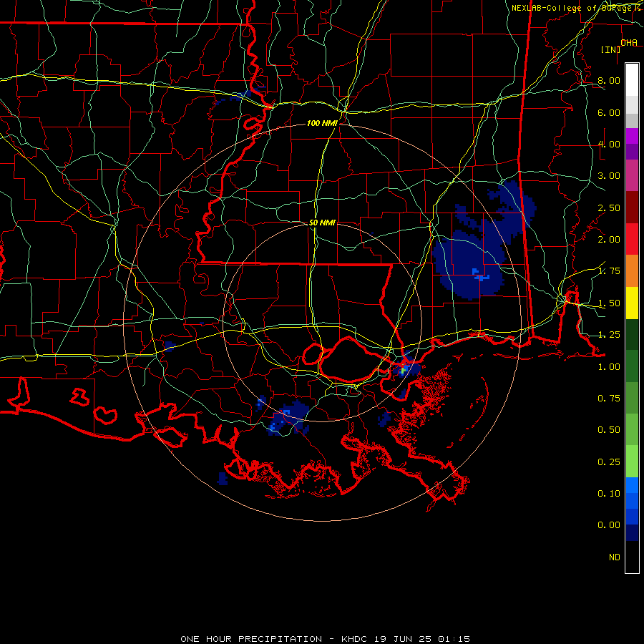Click the 4.00 legend value
The width and height of the screenshot is (644, 644).
[x=609, y=144]
